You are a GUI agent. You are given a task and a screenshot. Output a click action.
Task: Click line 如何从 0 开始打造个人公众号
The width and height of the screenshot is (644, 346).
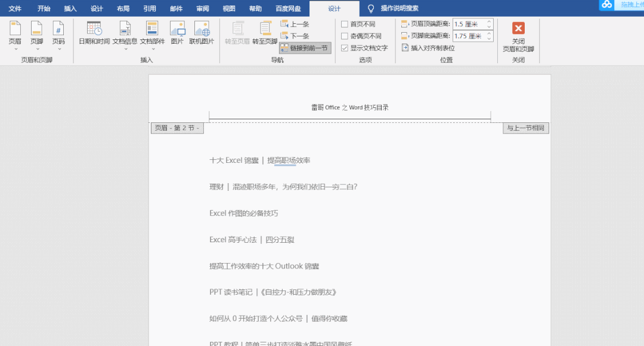click(x=278, y=319)
